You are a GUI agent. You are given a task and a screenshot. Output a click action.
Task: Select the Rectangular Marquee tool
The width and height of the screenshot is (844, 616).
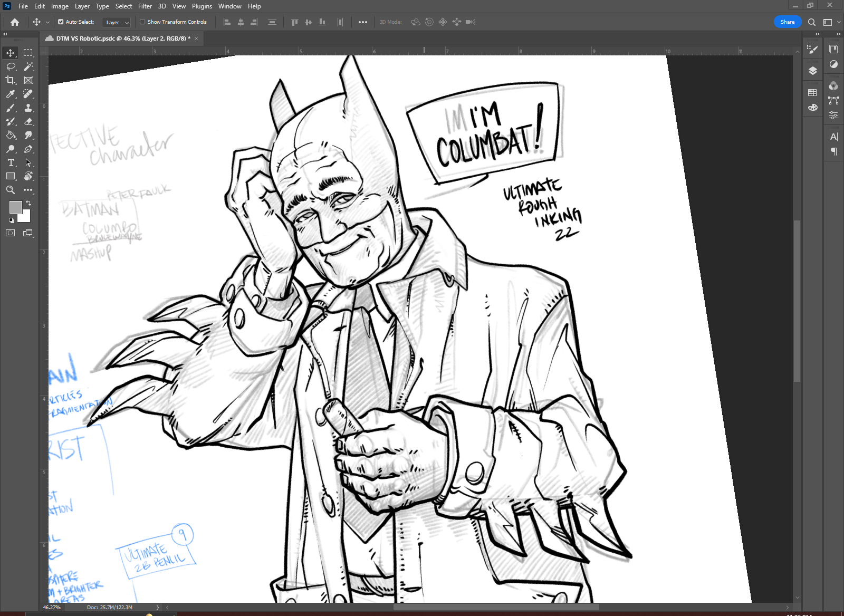28,53
